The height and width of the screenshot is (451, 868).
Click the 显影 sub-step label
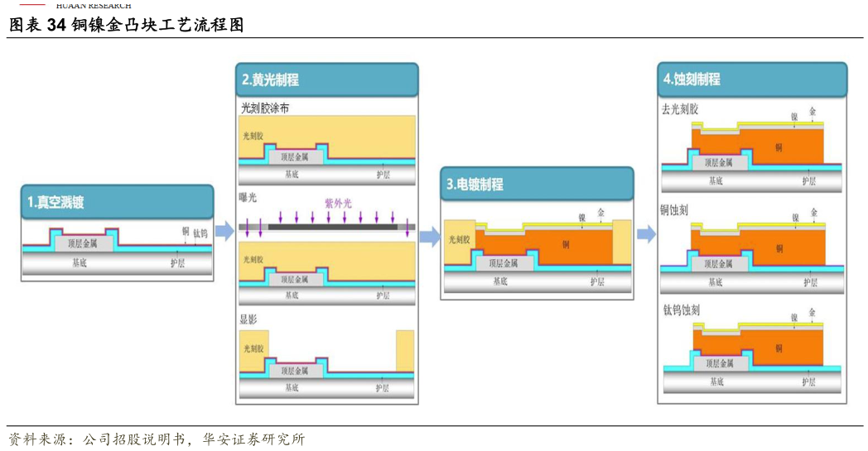(x=248, y=319)
